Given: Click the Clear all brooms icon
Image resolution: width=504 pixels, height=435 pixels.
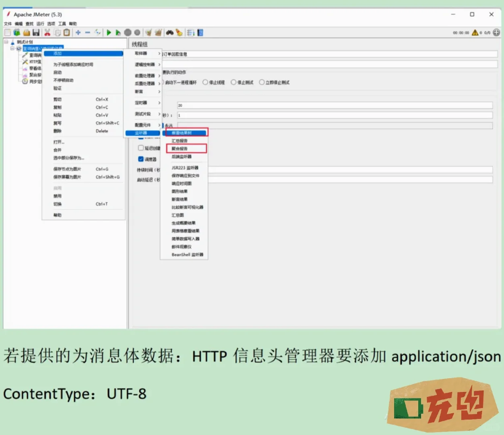Looking at the screenshot, I should click(x=158, y=33).
